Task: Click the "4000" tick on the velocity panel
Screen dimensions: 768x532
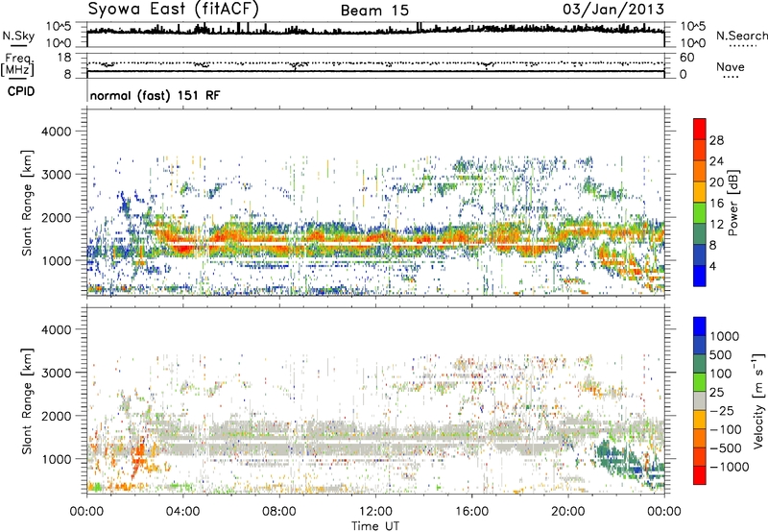Action: point(56,329)
